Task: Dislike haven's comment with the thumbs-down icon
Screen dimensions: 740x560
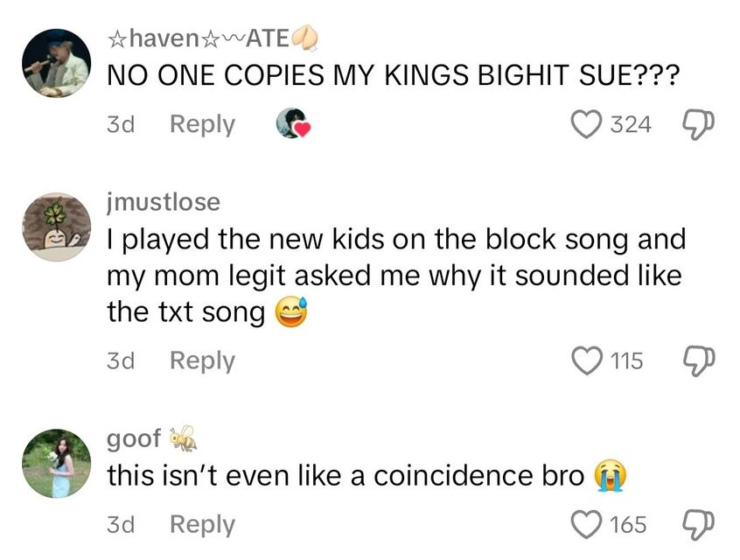Action: 697,124
